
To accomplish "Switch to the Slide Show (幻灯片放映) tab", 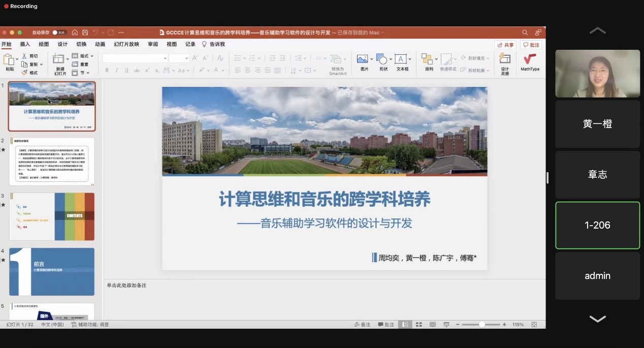I will pyautogui.click(x=126, y=44).
